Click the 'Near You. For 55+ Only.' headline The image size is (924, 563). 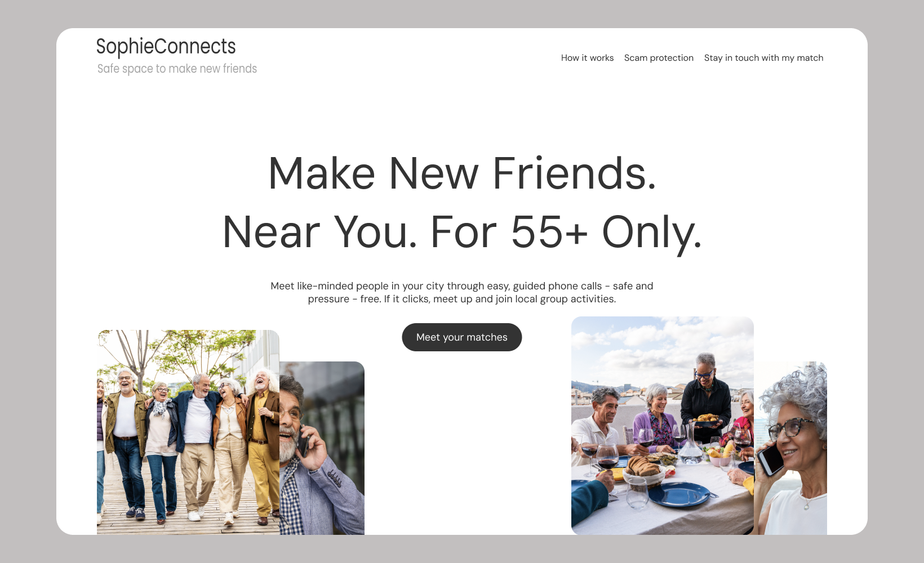pos(462,232)
